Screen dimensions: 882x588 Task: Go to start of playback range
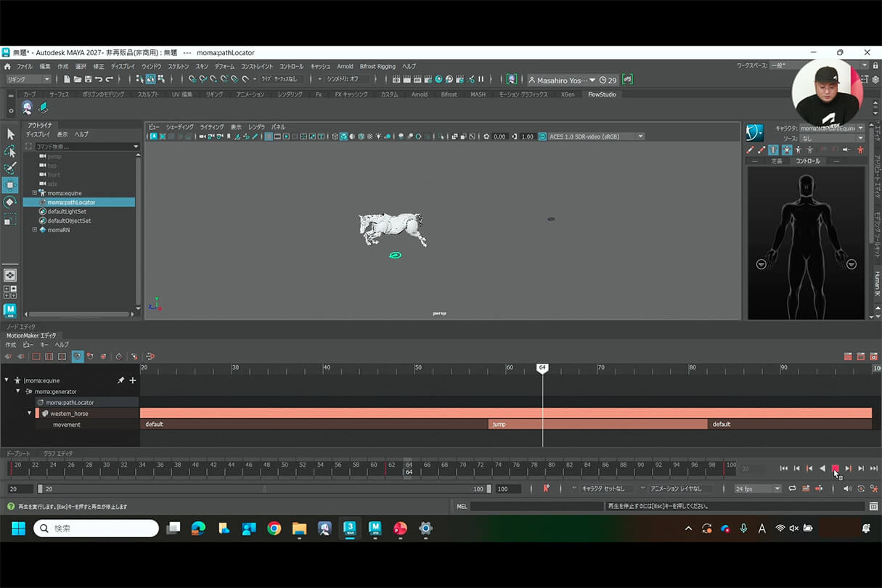click(783, 468)
